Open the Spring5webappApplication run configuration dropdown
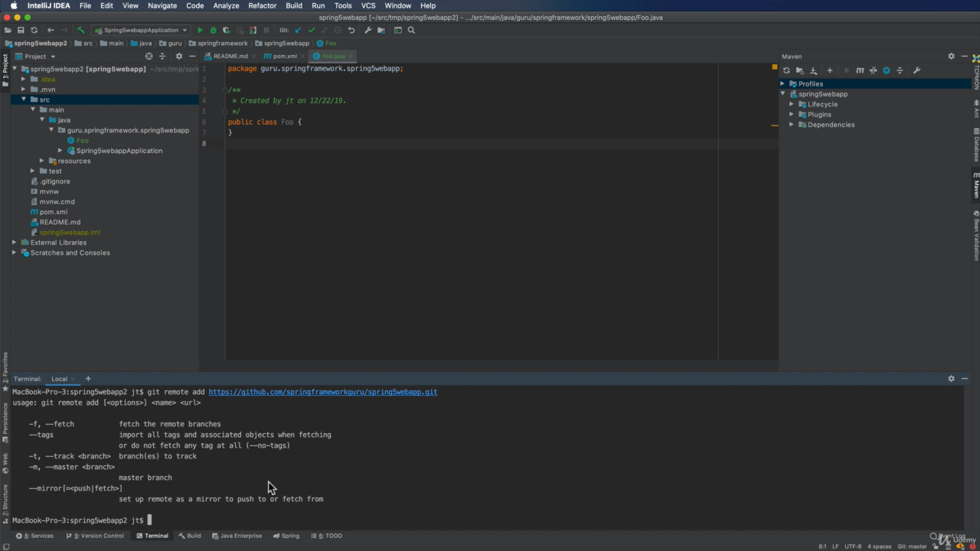The image size is (980, 551). [140, 31]
